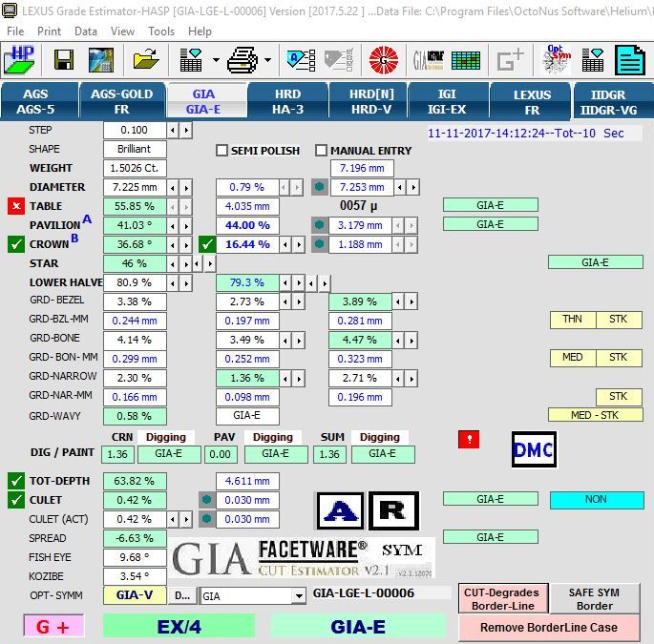Click the image report icon beside save
The image size is (654, 644).
(100, 59)
